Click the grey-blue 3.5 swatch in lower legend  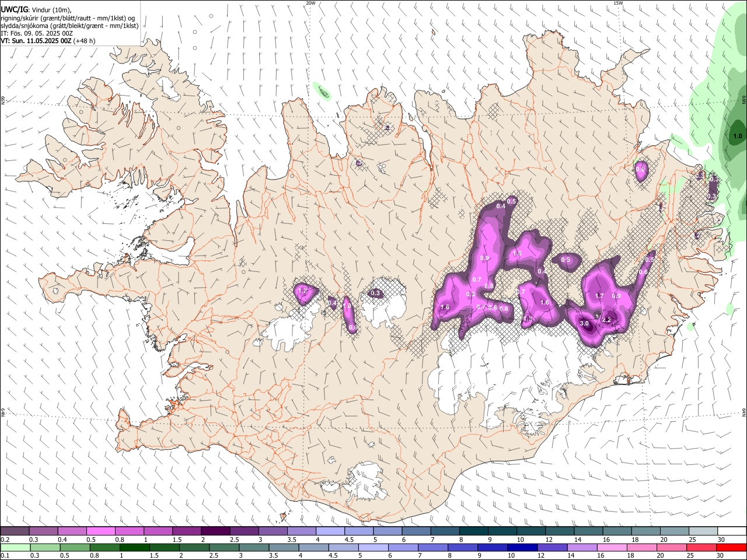click(284, 547)
